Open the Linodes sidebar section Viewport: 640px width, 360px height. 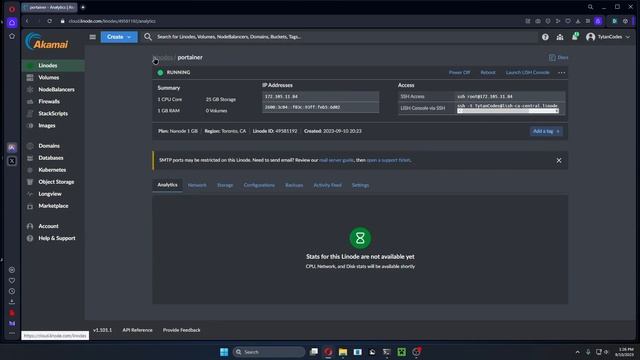pyautogui.click(x=53, y=65)
